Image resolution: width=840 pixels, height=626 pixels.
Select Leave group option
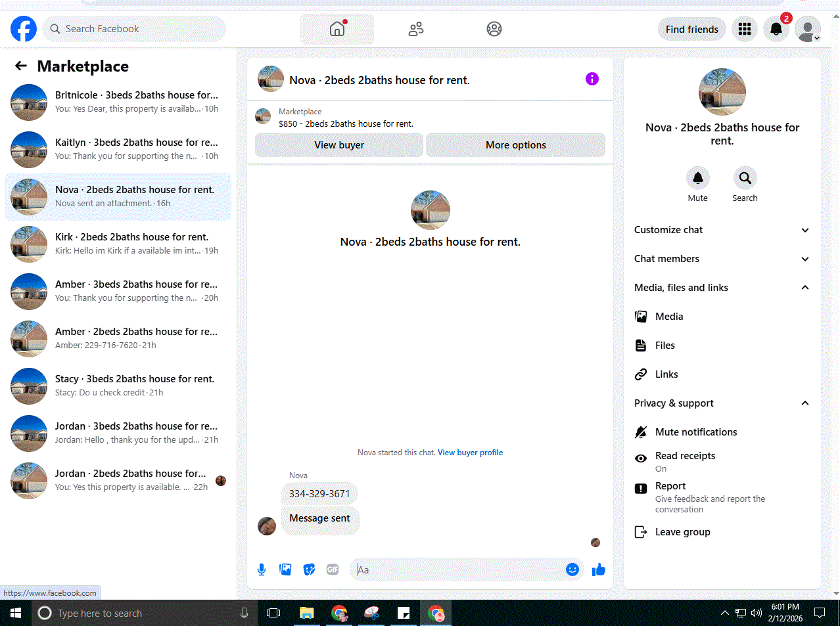pyautogui.click(x=722, y=532)
